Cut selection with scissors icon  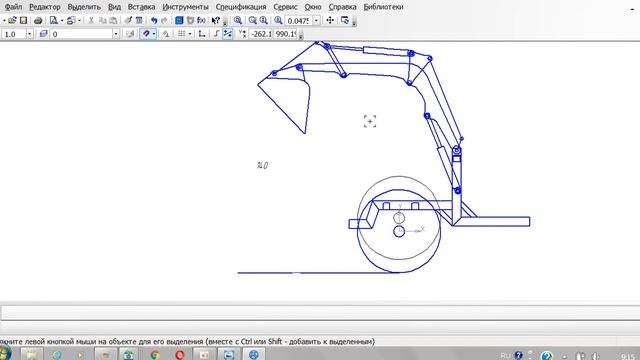point(91,20)
